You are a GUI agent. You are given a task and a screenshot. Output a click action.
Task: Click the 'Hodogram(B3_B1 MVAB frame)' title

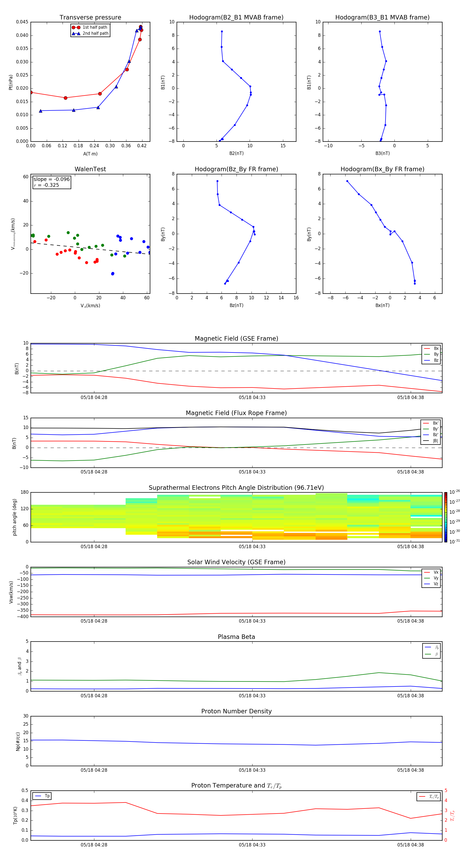point(382,17)
